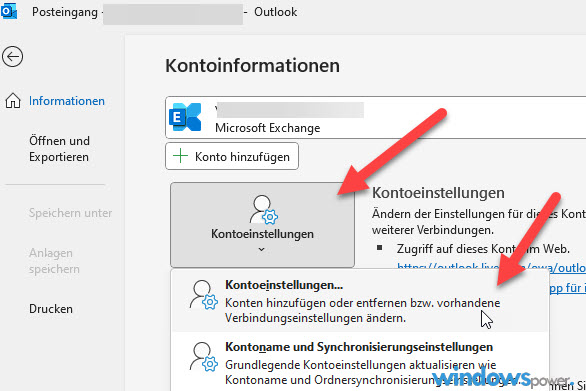Screen dimensions: 586x391
Task: Click the icon beside Kontoeinstellungen... menu entry
Action: pyautogui.click(x=203, y=295)
